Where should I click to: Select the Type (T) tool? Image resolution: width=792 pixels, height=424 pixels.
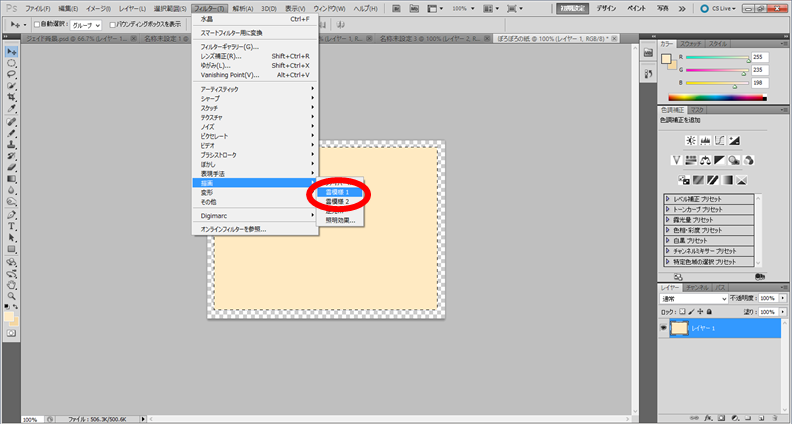point(11,226)
